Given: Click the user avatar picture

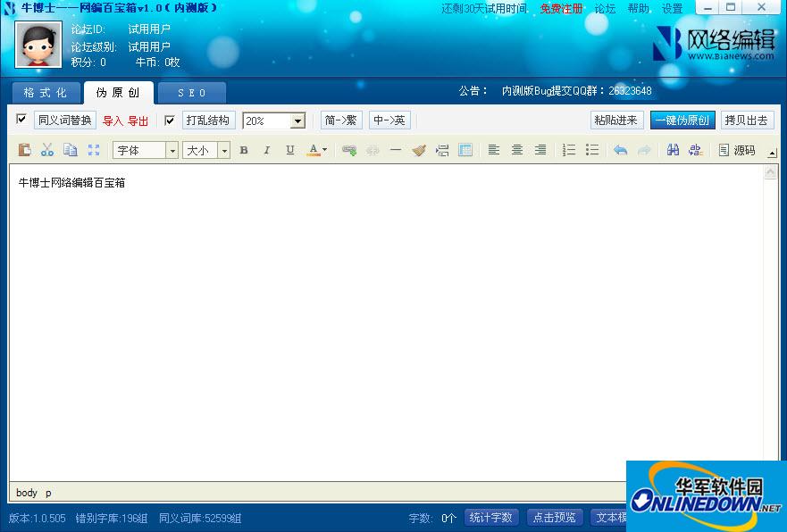Looking at the screenshot, I should pyautogui.click(x=38, y=44).
